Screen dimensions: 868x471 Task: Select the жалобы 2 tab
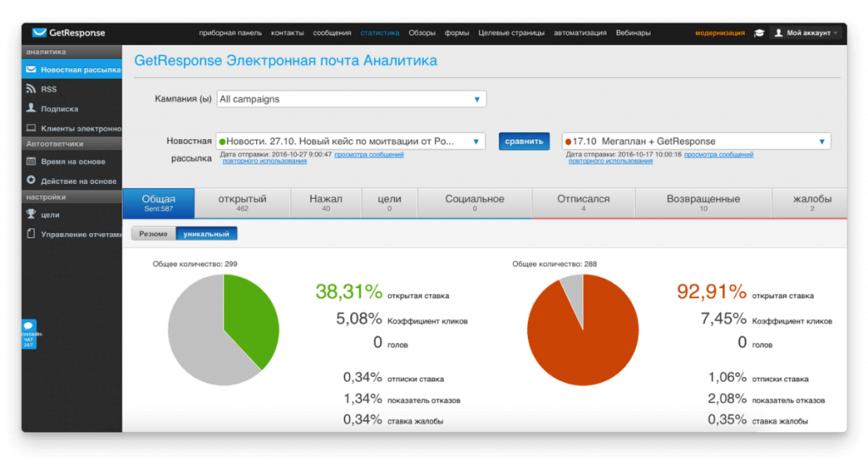point(811,202)
